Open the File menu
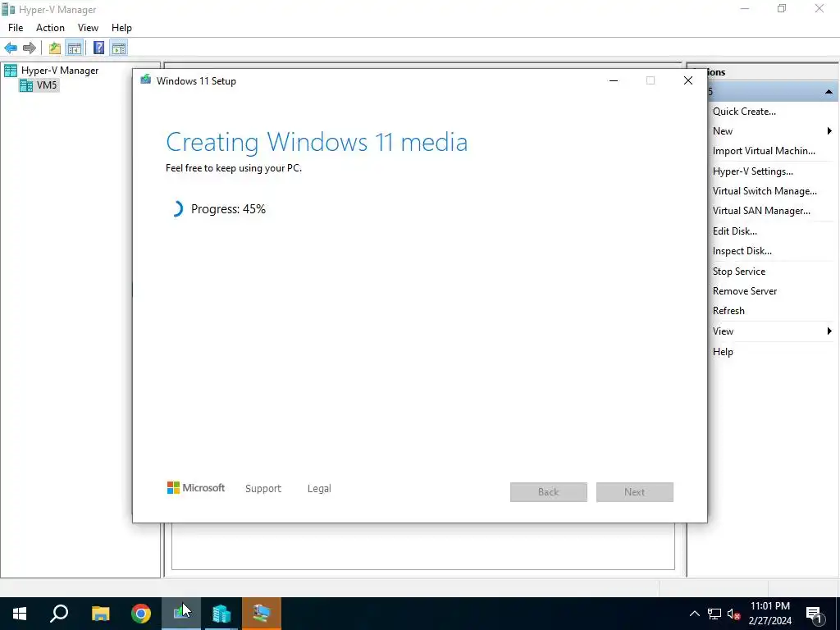The image size is (840, 630). pyautogui.click(x=16, y=28)
